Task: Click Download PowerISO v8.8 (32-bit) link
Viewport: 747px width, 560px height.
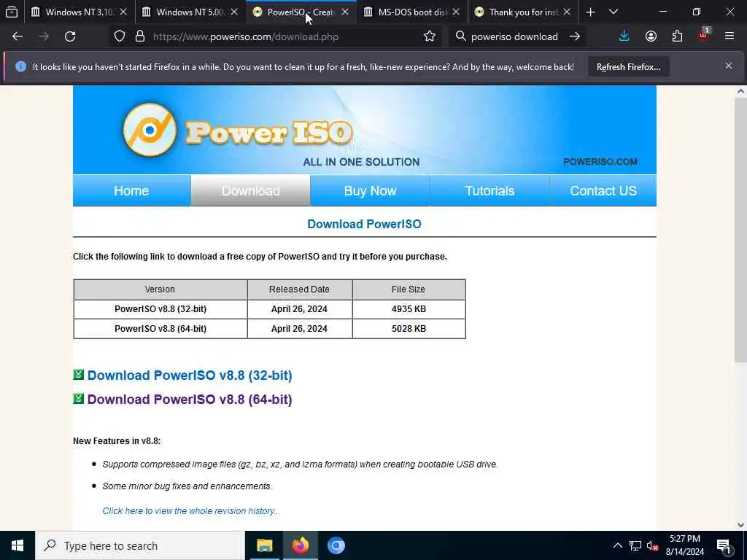Action: pos(190,376)
